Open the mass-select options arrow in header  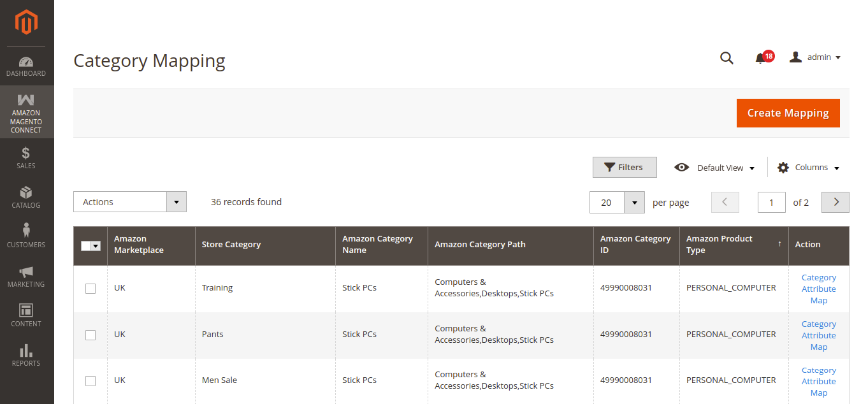coord(96,246)
